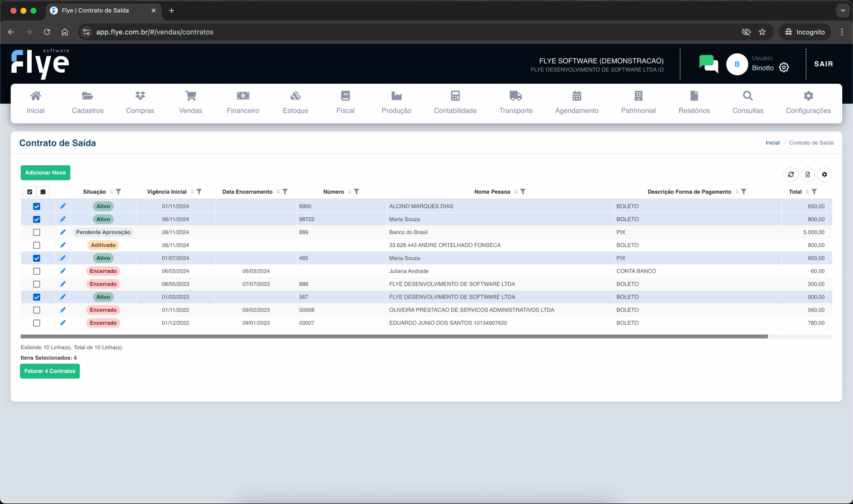Check the Pendente Aprovação row checkbox
The height and width of the screenshot is (504, 853).
[37, 232]
